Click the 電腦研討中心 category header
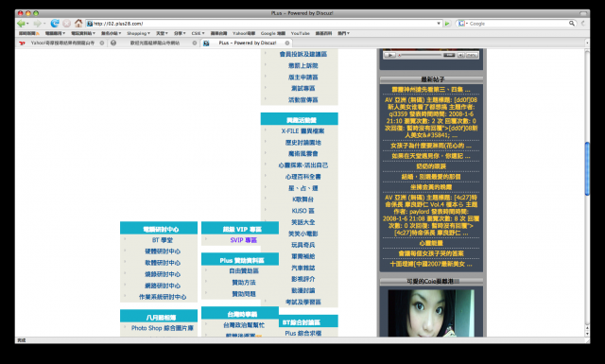 point(159,229)
